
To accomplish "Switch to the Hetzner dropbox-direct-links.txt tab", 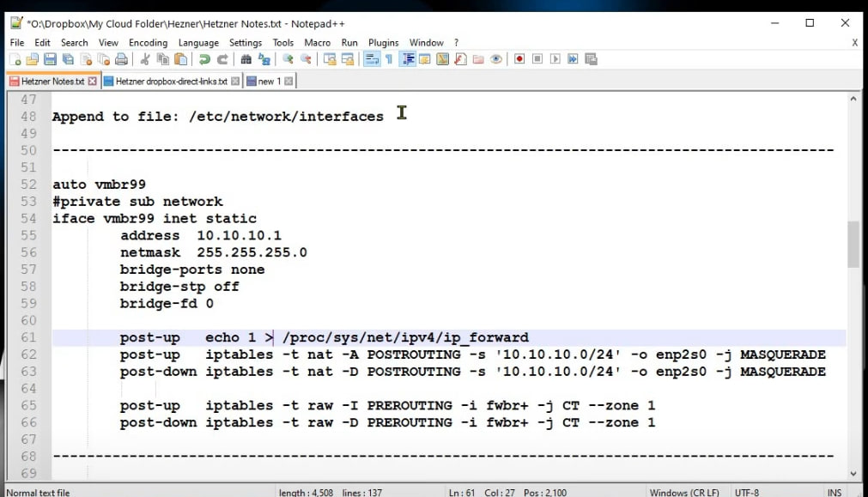I will click(x=171, y=82).
